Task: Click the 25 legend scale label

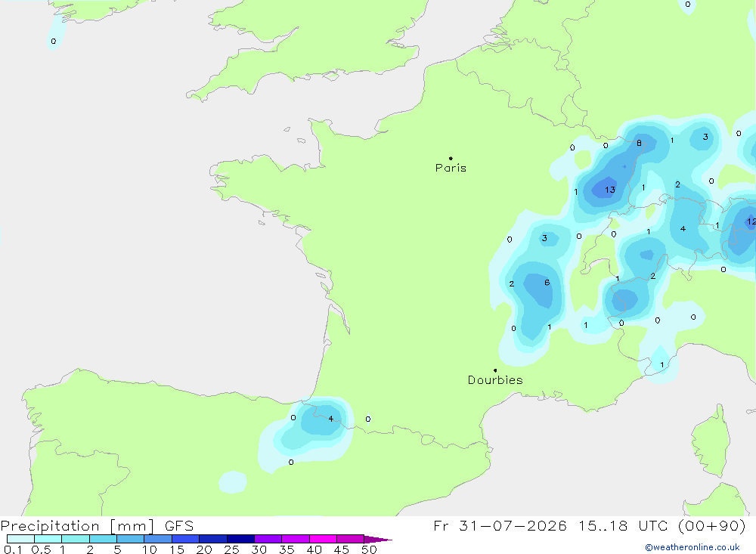Action: click(231, 549)
